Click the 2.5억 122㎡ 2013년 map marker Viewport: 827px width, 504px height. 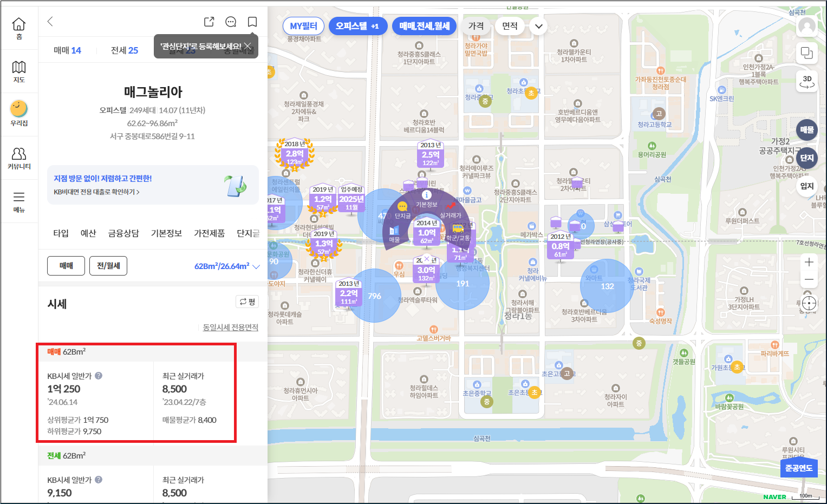[431, 154]
